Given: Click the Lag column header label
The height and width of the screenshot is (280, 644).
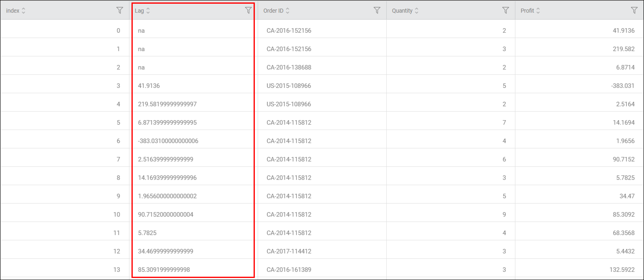Looking at the screenshot, I should [139, 10].
